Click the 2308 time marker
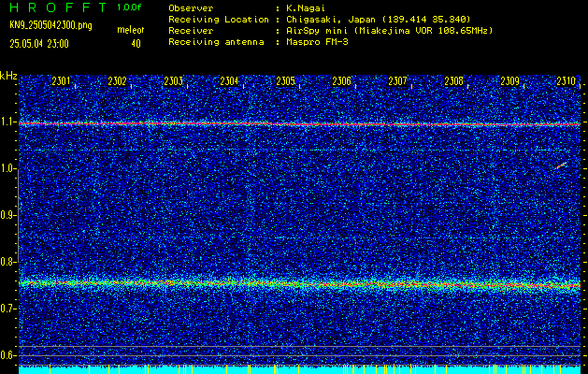 [453, 81]
